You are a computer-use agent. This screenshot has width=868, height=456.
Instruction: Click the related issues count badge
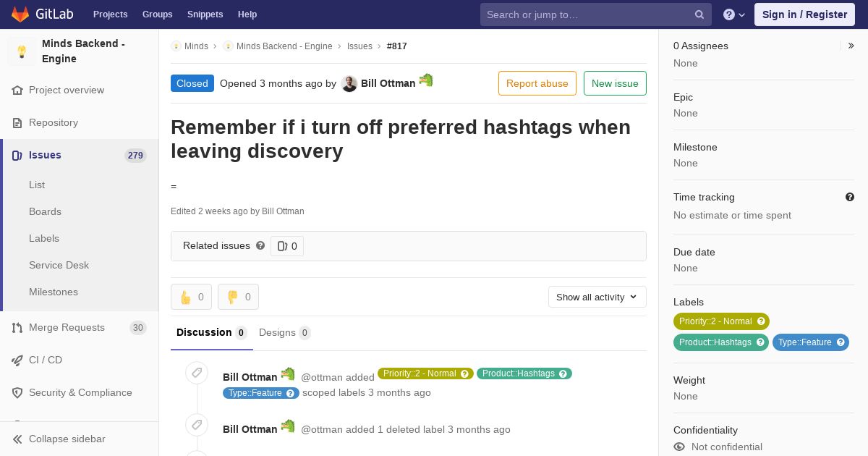click(287, 246)
